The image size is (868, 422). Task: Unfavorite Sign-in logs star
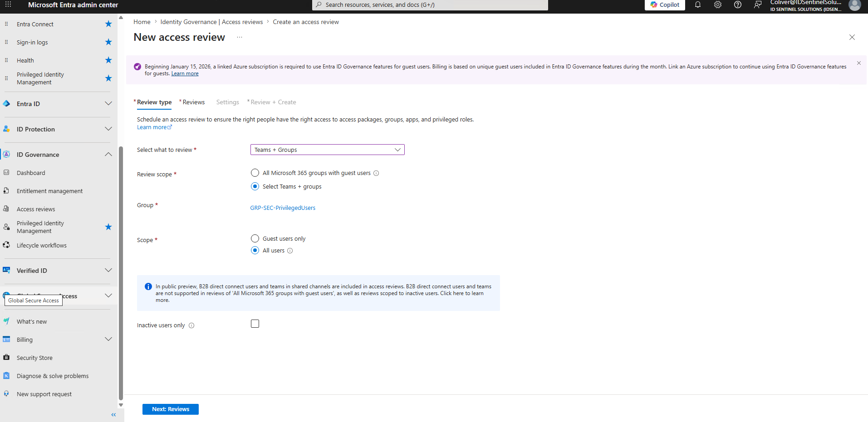coord(108,42)
